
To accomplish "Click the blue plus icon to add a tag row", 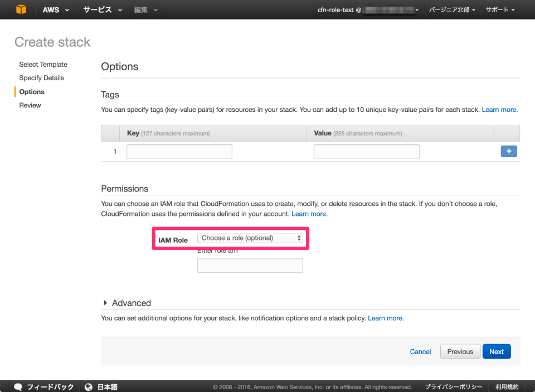I will 508,151.
